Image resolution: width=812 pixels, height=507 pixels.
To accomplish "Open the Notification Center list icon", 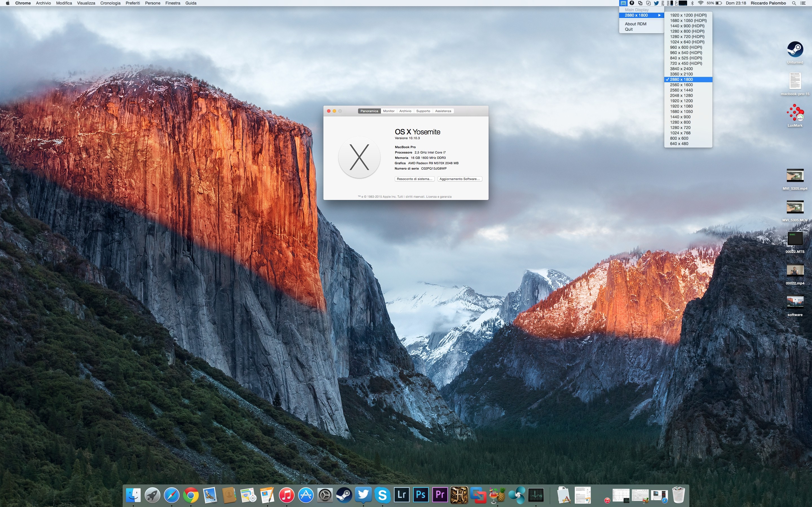I will (803, 3).
